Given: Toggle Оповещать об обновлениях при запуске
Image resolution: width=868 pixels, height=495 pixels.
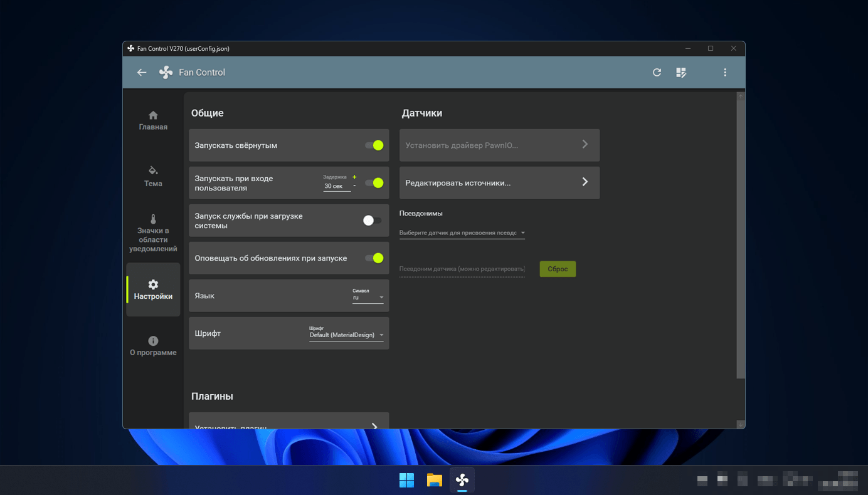Looking at the screenshot, I should pyautogui.click(x=374, y=258).
